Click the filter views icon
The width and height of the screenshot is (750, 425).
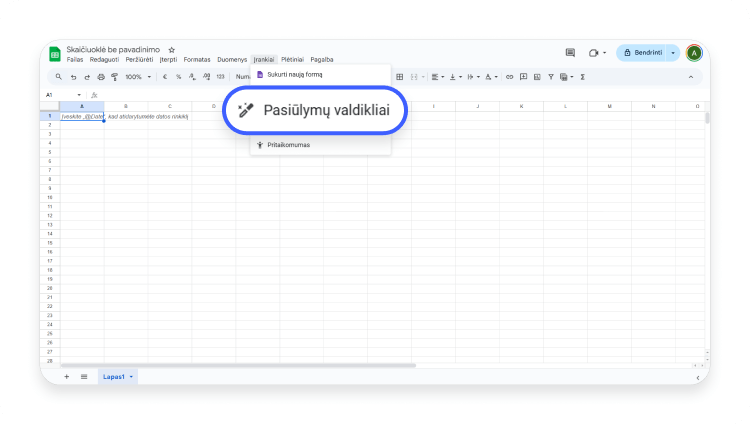pos(564,77)
